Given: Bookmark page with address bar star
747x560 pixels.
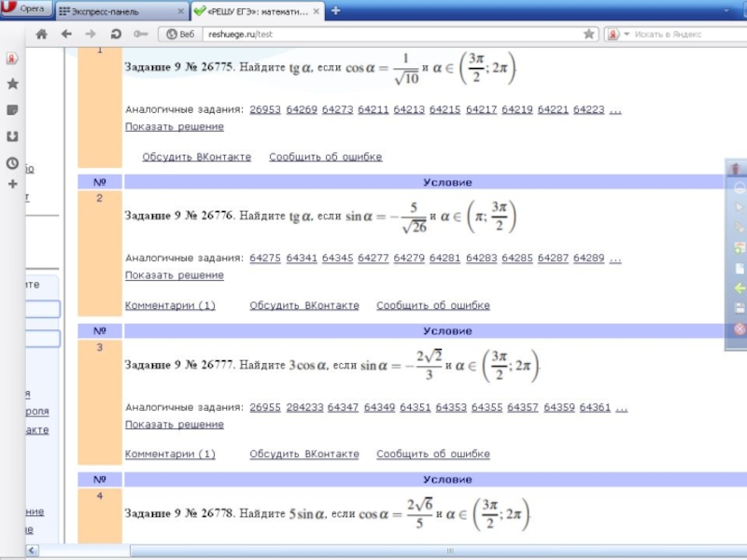Looking at the screenshot, I should [x=589, y=34].
